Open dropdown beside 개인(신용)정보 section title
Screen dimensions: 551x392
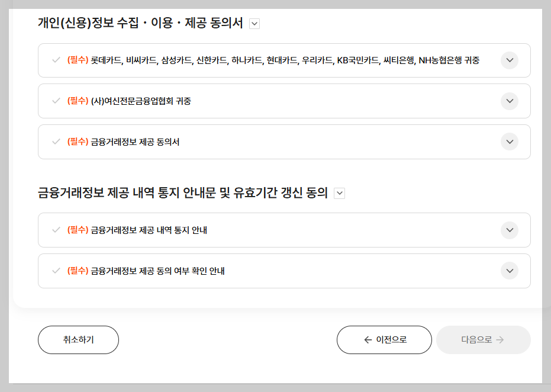254,23
